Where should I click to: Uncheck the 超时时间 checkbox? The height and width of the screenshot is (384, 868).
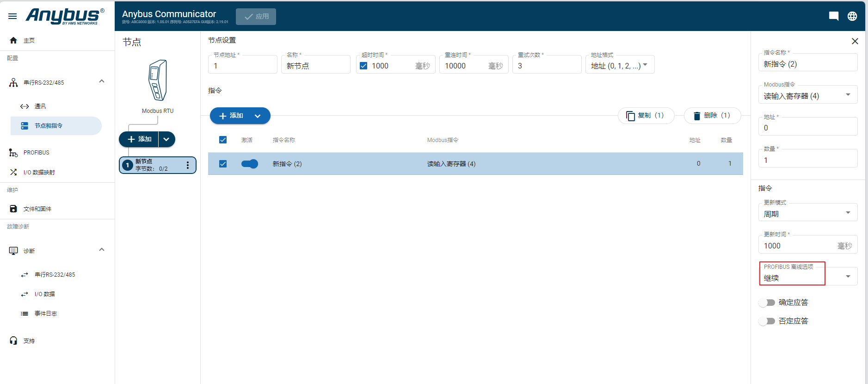point(363,66)
